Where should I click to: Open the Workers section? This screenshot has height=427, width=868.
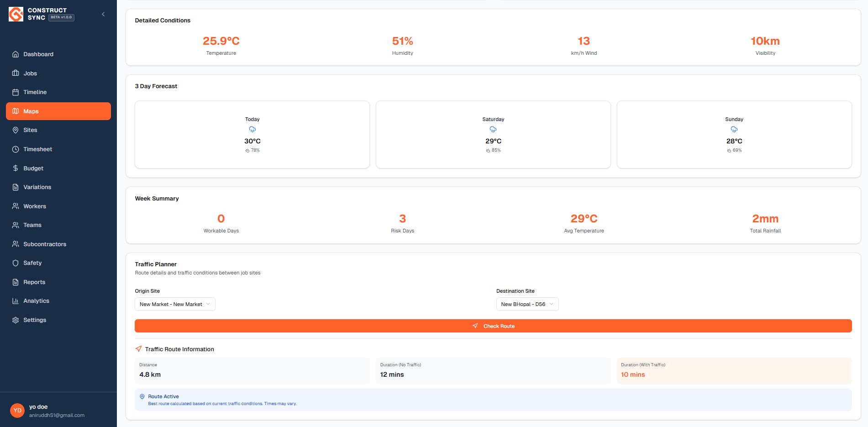tap(34, 206)
